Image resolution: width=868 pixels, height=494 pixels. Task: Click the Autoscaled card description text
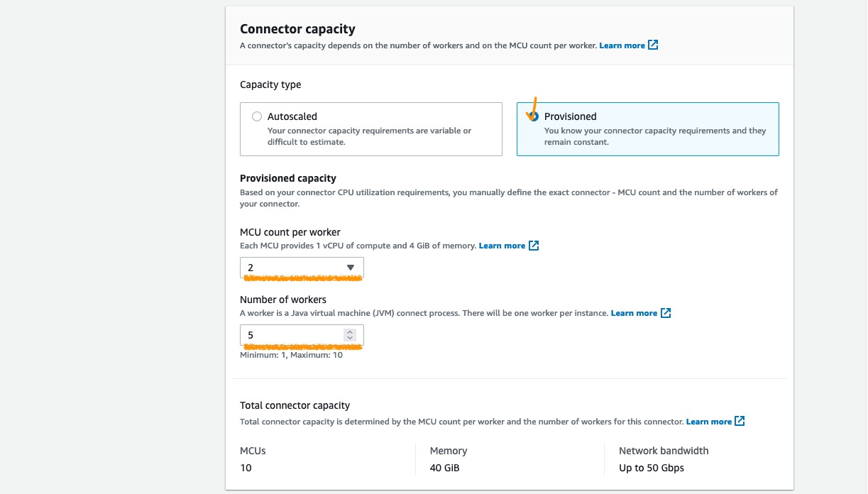369,136
